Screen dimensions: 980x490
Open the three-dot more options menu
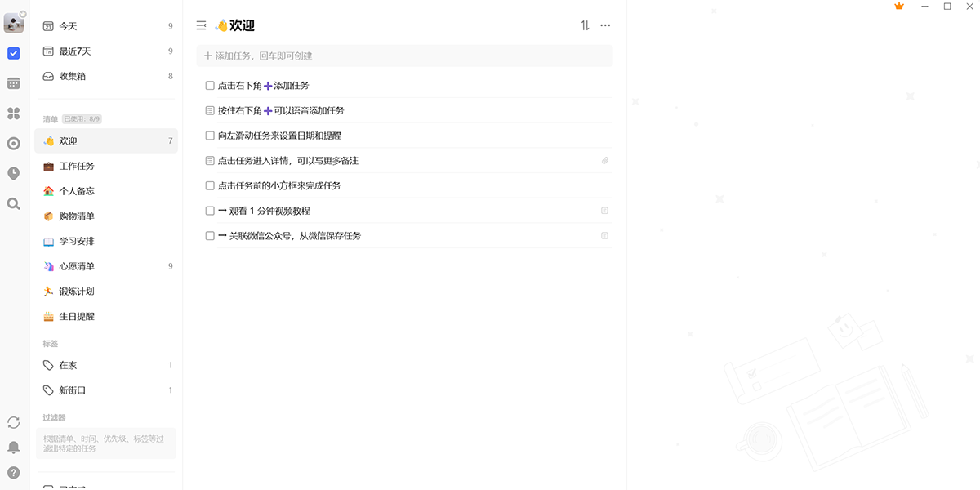click(x=605, y=25)
